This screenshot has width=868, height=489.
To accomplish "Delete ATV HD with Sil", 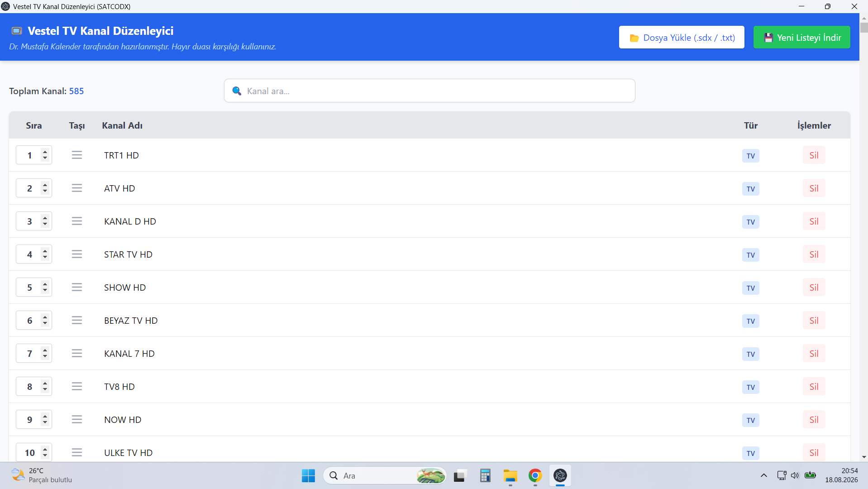I will pyautogui.click(x=814, y=188).
